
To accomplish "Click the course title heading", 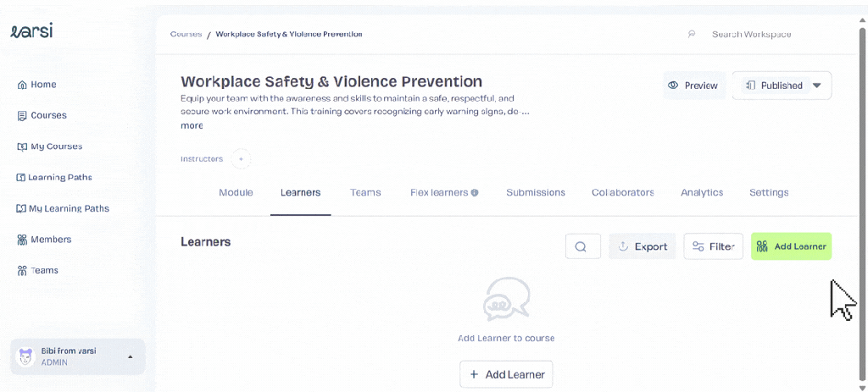I will 331,82.
